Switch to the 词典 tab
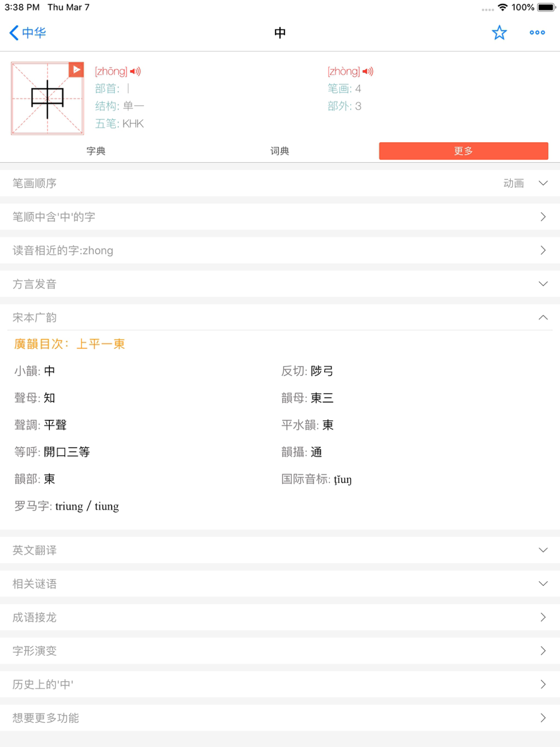The width and height of the screenshot is (560, 747). click(x=279, y=151)
